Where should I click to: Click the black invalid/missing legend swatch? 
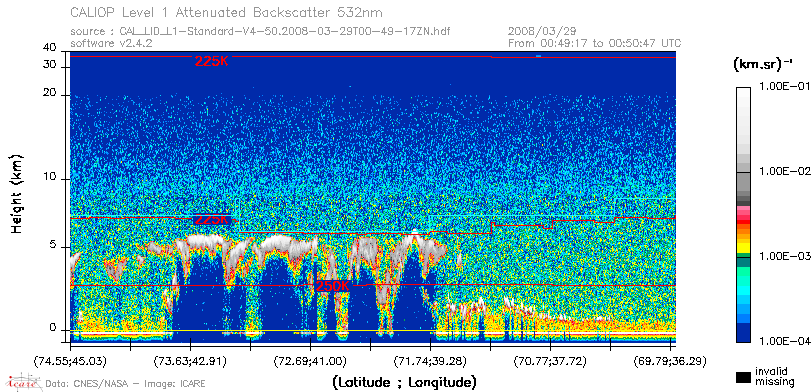[x=742, y=378]
